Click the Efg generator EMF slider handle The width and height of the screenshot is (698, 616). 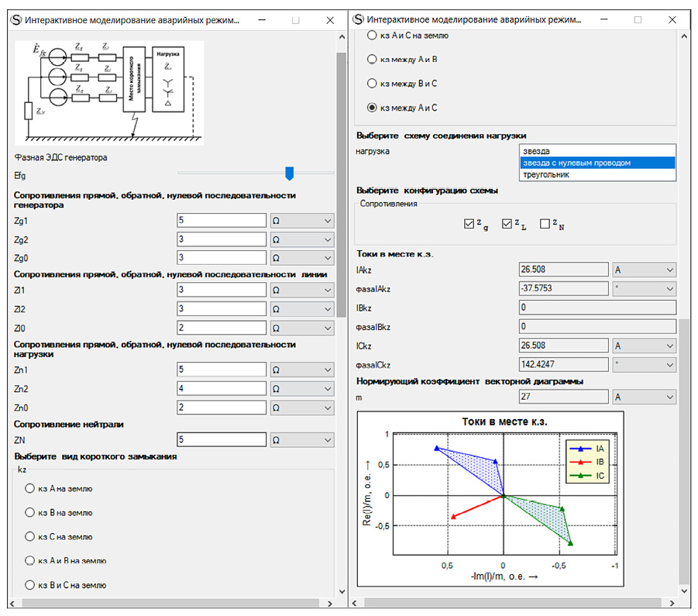coord(290,174)
